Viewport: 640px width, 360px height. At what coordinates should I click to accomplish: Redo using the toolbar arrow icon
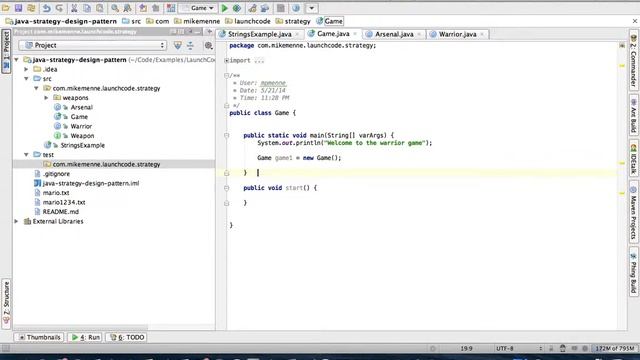(59, 8)
